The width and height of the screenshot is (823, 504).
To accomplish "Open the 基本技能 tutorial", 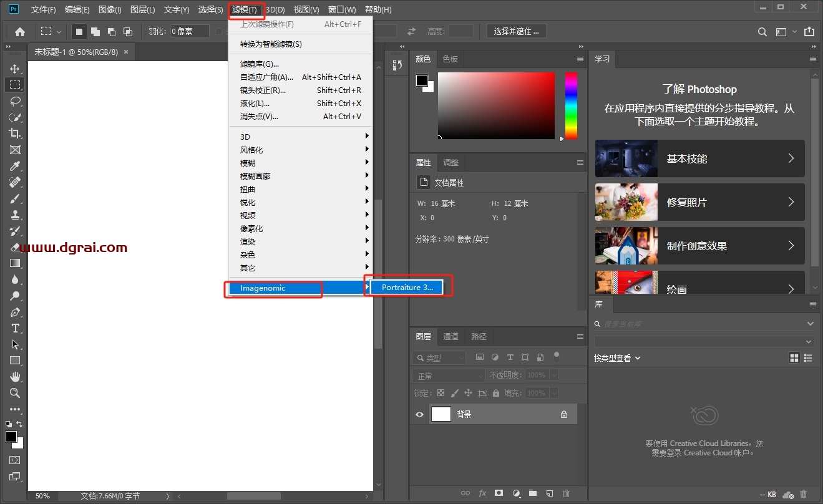I will click(x=699, y=158).
